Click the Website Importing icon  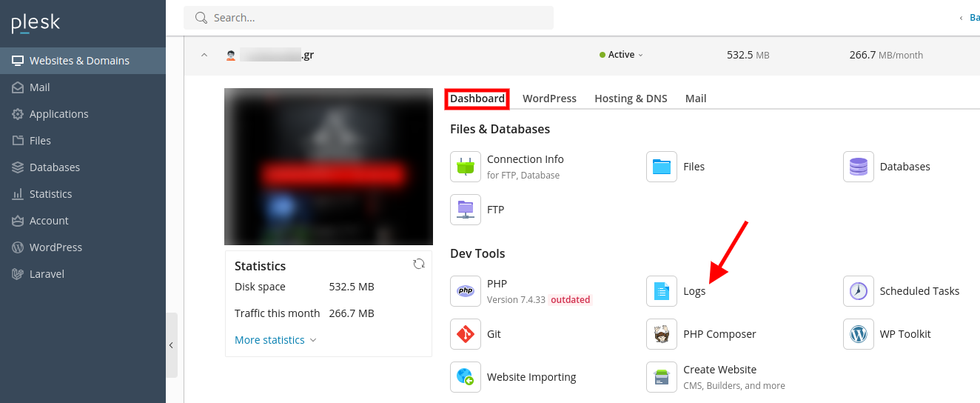click(x=466, y=377)
